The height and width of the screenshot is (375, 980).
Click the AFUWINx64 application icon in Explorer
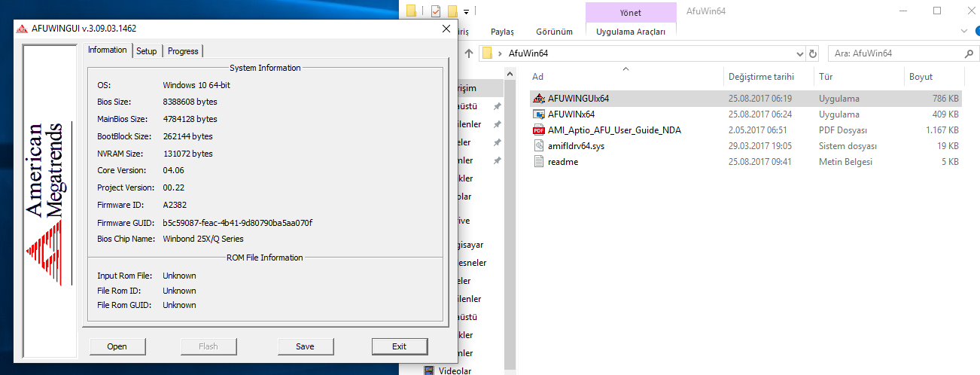point(538,114)
